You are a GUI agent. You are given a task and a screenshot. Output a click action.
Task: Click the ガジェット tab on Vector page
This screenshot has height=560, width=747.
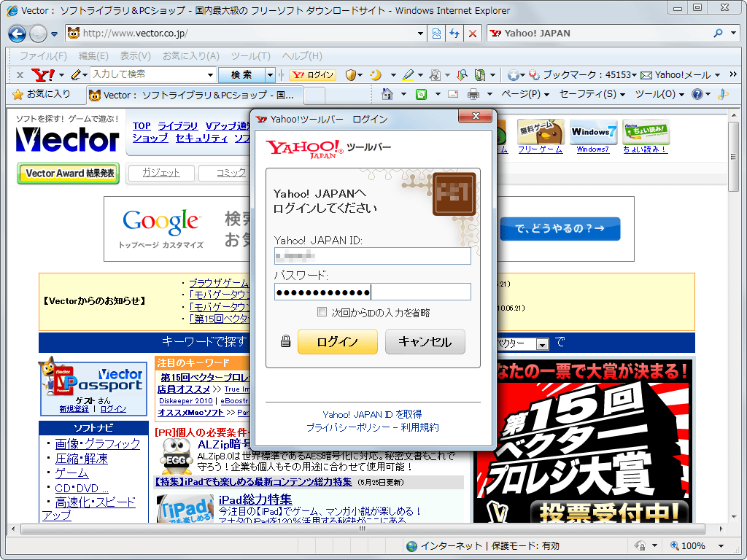tap(161, 173)
